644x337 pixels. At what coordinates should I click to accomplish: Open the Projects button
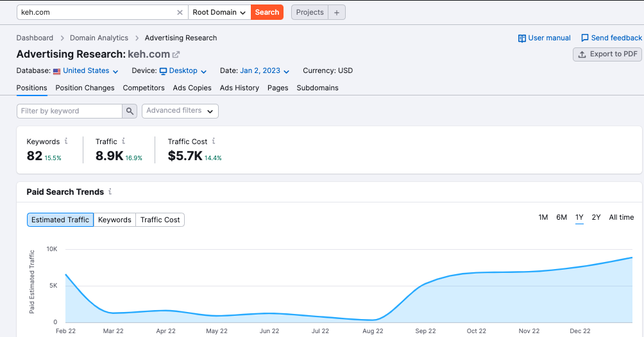coord(310,12)
